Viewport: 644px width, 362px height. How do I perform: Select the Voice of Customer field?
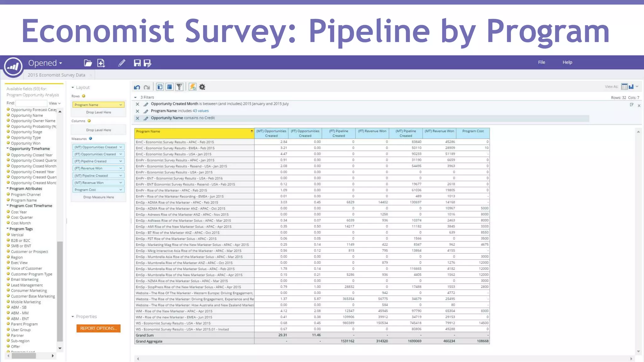pos(26,268)
